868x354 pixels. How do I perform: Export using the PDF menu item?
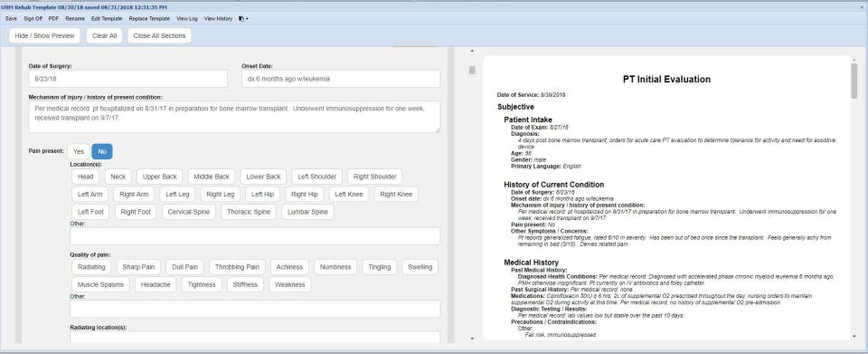click(x=53, y=18)
